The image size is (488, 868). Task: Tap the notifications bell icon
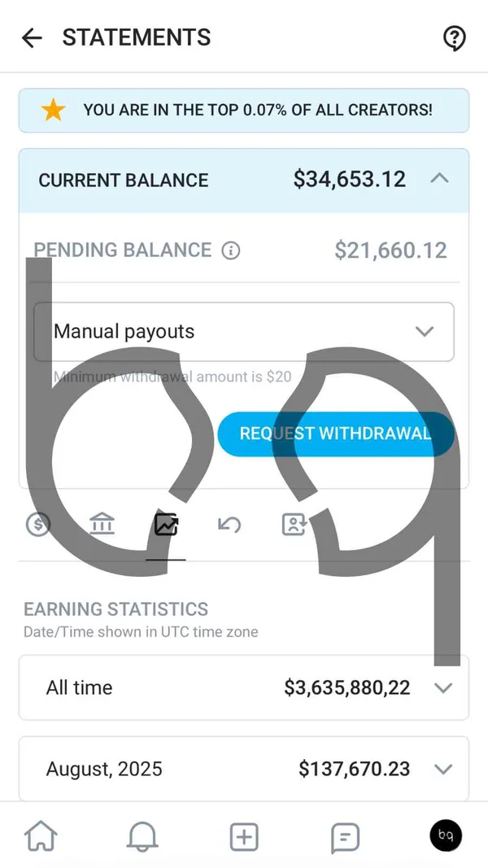tap(142, 835)
